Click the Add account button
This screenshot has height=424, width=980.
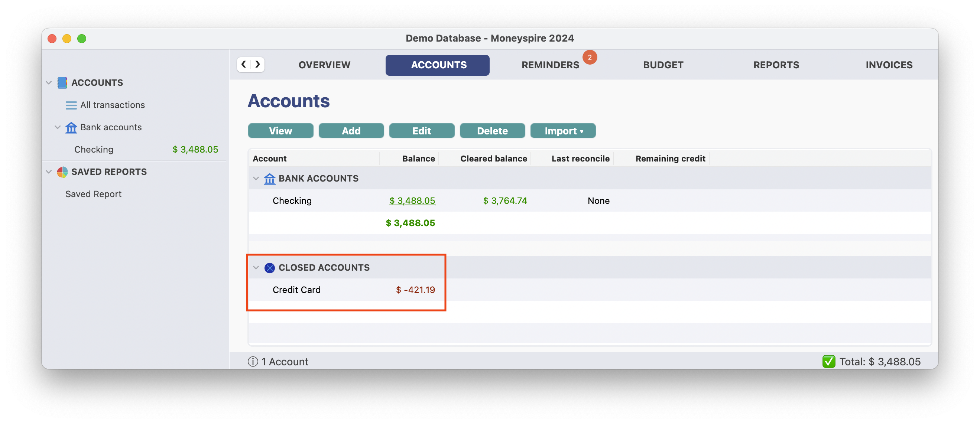click(351, 131)
